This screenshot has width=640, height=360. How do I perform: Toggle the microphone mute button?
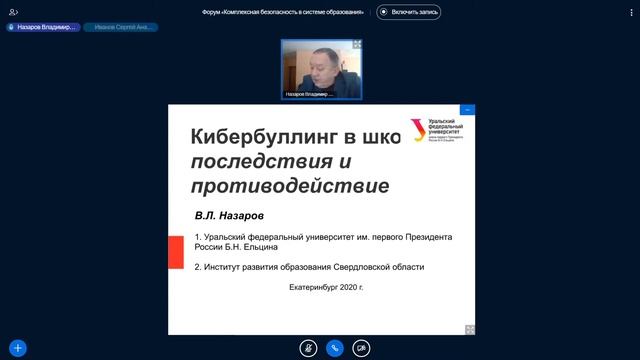pos(308,348)
